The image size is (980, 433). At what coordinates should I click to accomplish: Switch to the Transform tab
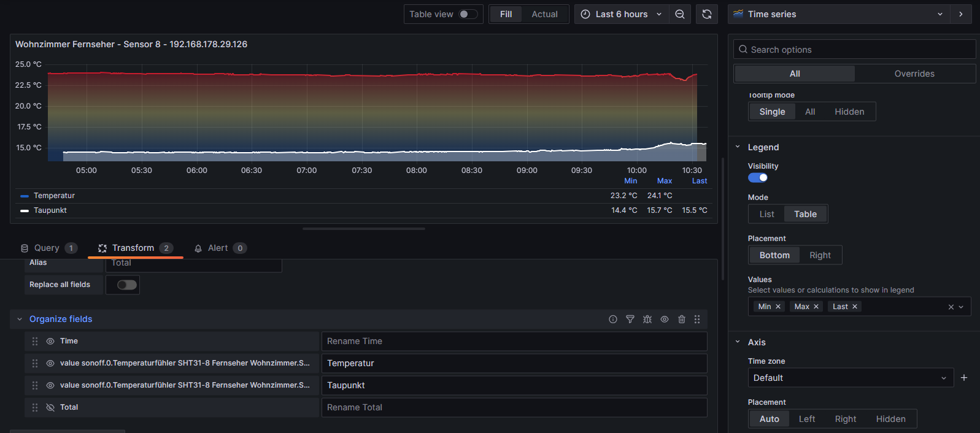click(136, 248)
